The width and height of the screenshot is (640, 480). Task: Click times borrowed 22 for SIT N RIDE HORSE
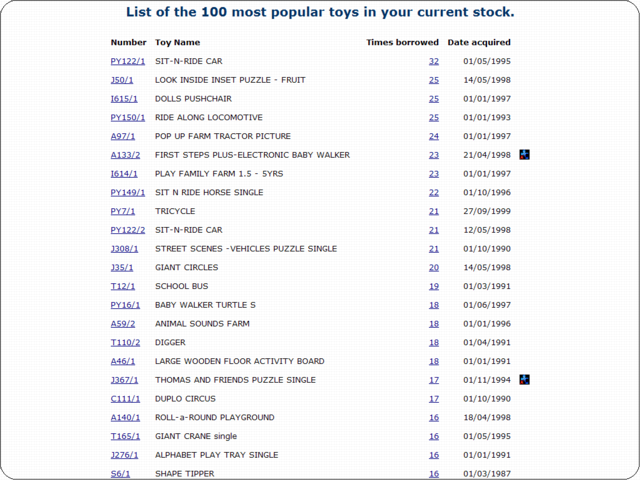[434, 193]
